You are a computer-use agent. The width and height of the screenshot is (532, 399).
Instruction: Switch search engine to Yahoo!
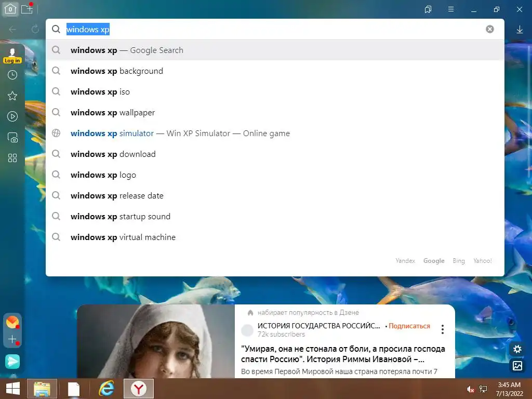(x=482, y=261)
